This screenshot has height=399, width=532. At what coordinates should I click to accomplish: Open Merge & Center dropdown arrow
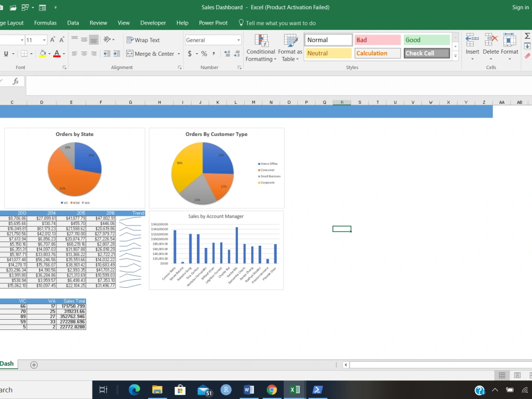179,54
